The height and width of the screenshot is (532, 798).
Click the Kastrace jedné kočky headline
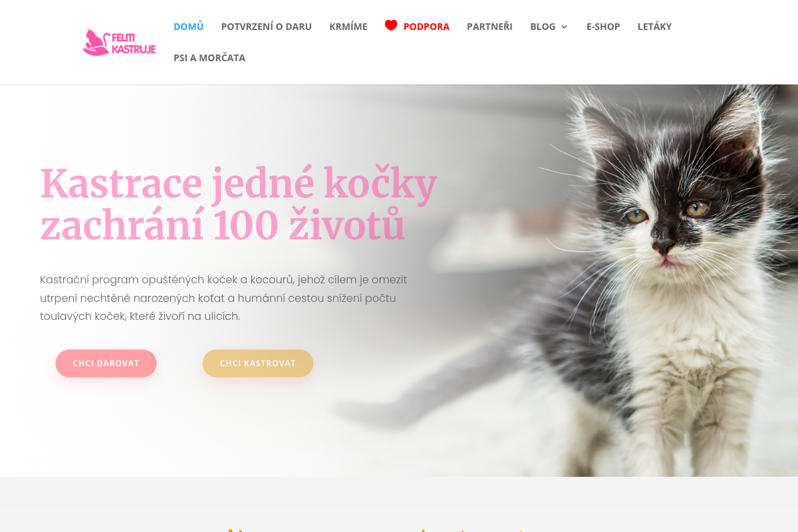239,204
